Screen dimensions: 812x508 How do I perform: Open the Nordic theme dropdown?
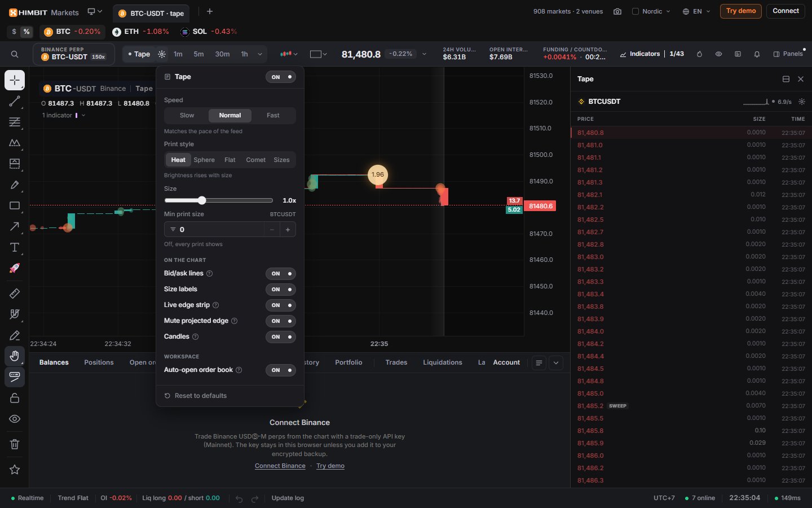click(652, 11)
